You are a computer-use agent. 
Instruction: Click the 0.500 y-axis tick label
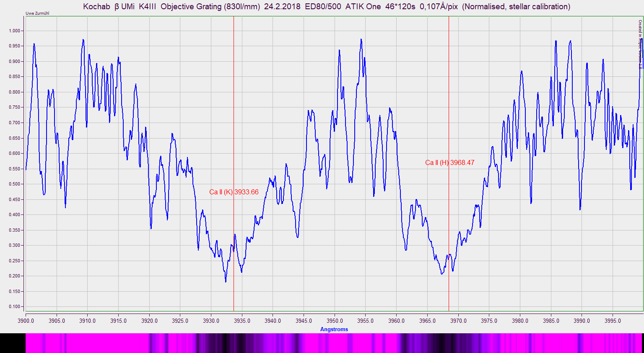(14, 184)
